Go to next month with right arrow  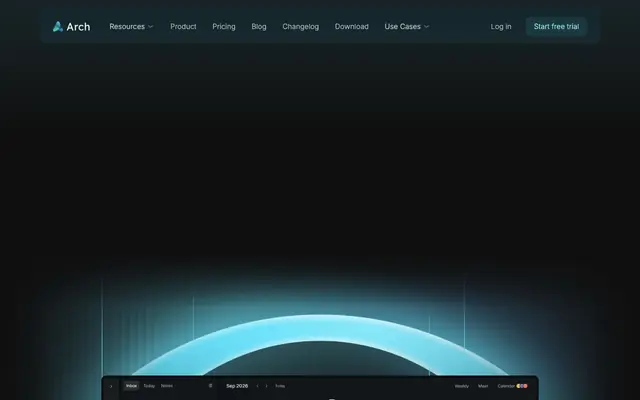coord(267,386)
